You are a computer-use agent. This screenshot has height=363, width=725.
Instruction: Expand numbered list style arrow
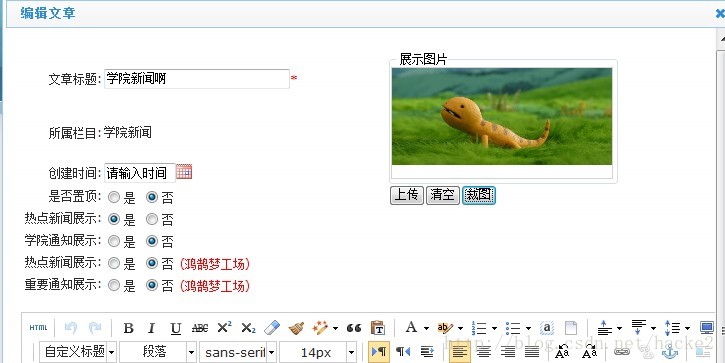tap(494, 328)
